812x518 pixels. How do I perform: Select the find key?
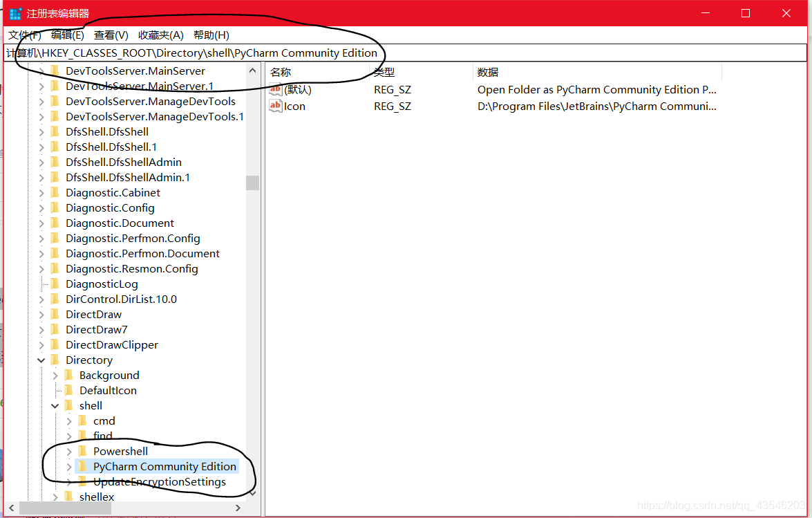click(x=102, y=436)
